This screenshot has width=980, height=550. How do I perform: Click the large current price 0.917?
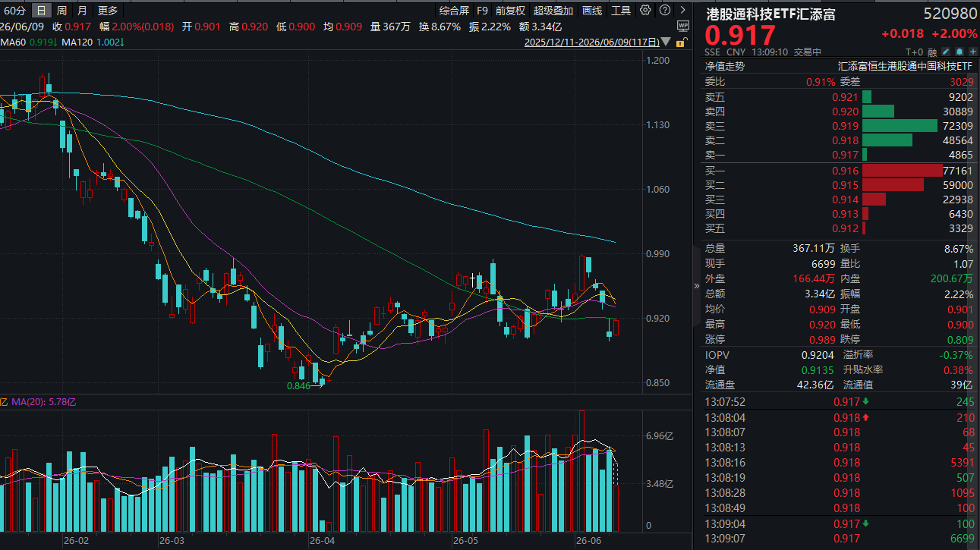(741, 36)
